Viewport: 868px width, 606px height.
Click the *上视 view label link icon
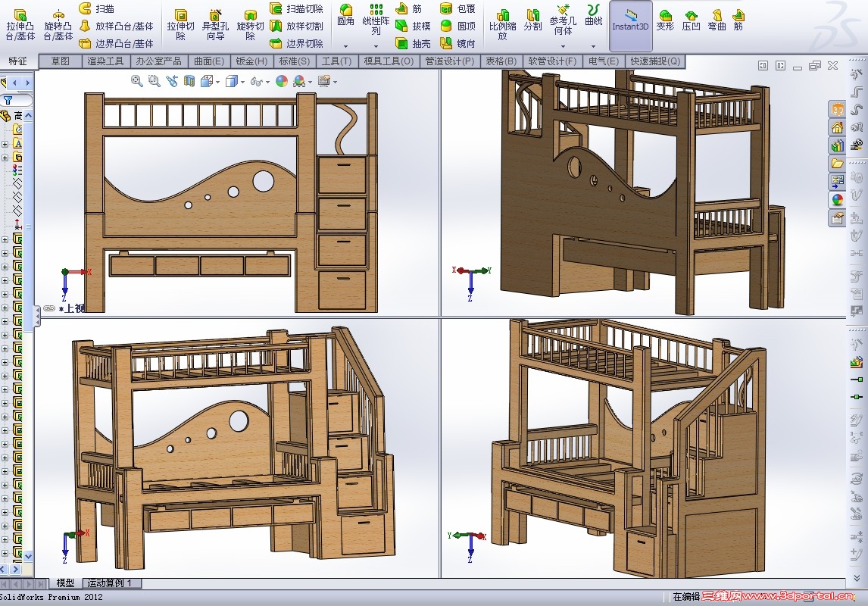point(49,308)
